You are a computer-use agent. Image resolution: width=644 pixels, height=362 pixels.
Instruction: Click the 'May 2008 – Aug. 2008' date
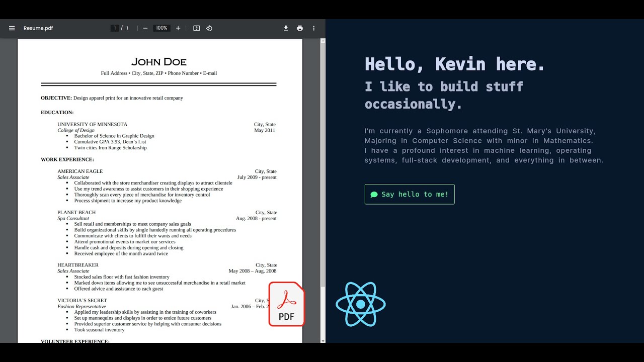(x=253, y=271)
